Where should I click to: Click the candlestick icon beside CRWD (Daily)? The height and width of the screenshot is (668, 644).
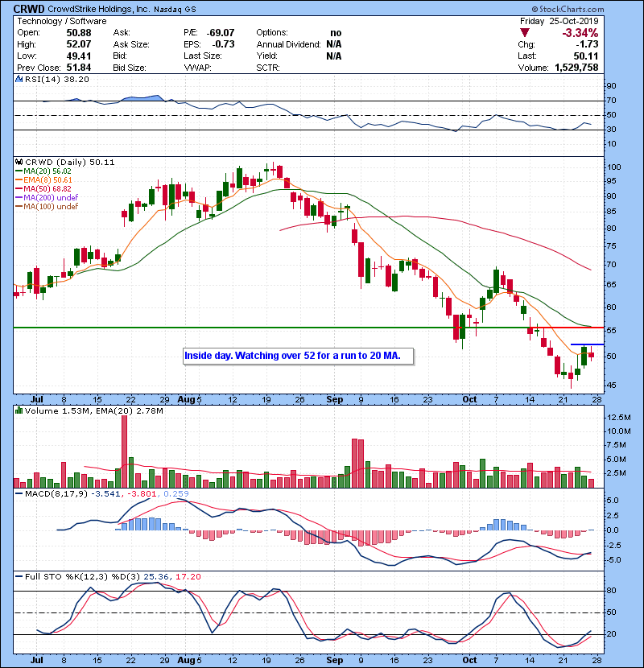coord(19,163)
